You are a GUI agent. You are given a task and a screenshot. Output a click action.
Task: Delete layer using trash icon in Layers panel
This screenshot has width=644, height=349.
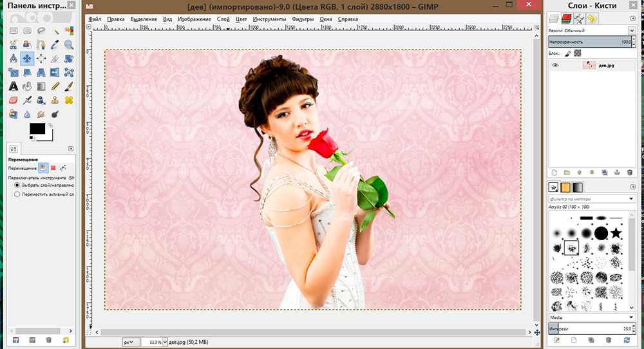click(x=630, y=173)
